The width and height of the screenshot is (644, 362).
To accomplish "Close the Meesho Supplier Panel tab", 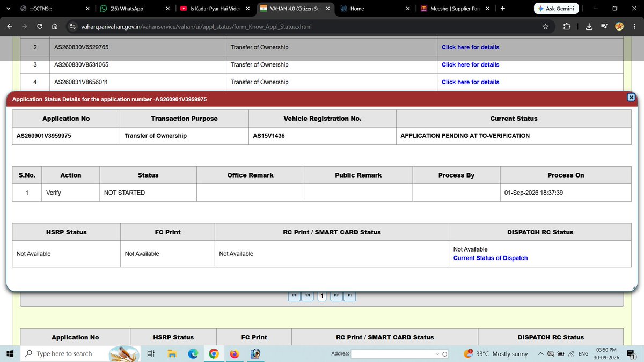I will click(488, 9).
